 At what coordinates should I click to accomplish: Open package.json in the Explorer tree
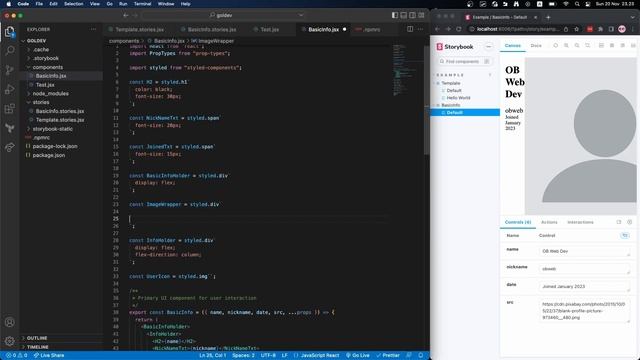pos(49,156)
